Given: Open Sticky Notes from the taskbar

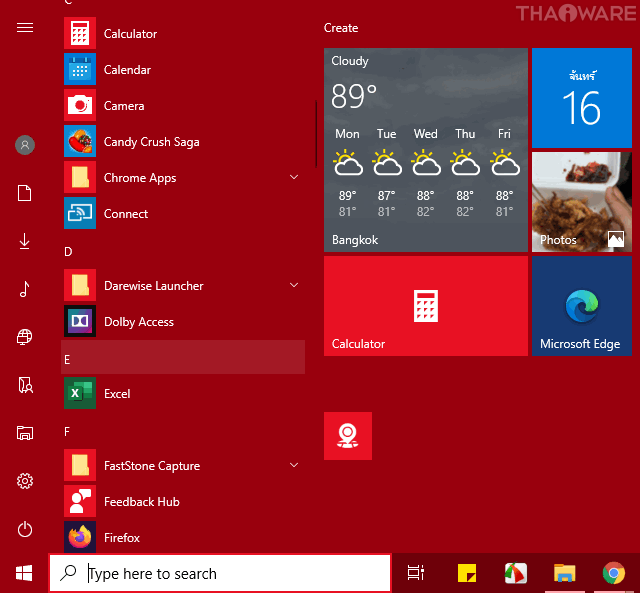Looking at the screenshot, I should tap(467, 573).
